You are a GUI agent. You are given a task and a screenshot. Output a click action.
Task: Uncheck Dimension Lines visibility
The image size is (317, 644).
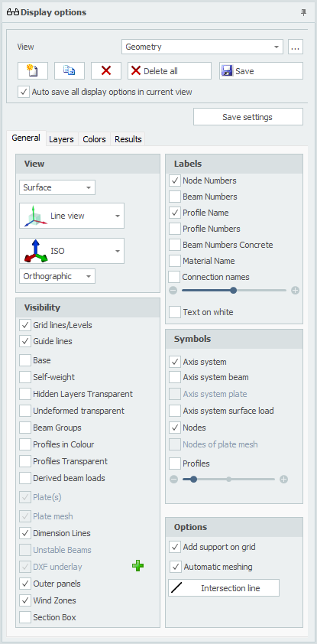(x=25, y=533)
